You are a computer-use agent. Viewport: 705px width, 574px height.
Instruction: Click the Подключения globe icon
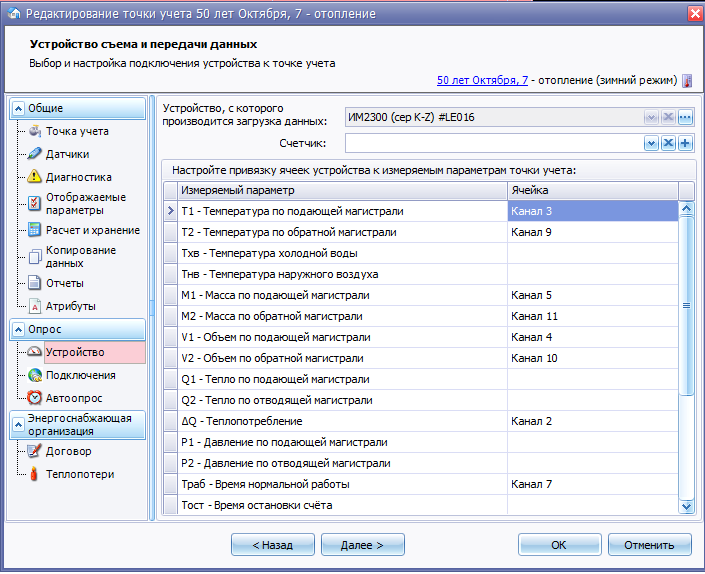coord(34,375)
